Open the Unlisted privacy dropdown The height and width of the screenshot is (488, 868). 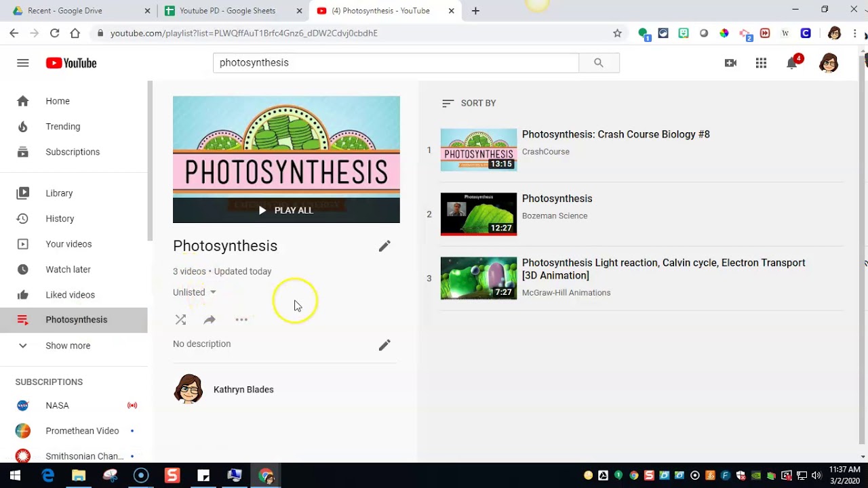point(195,292)
